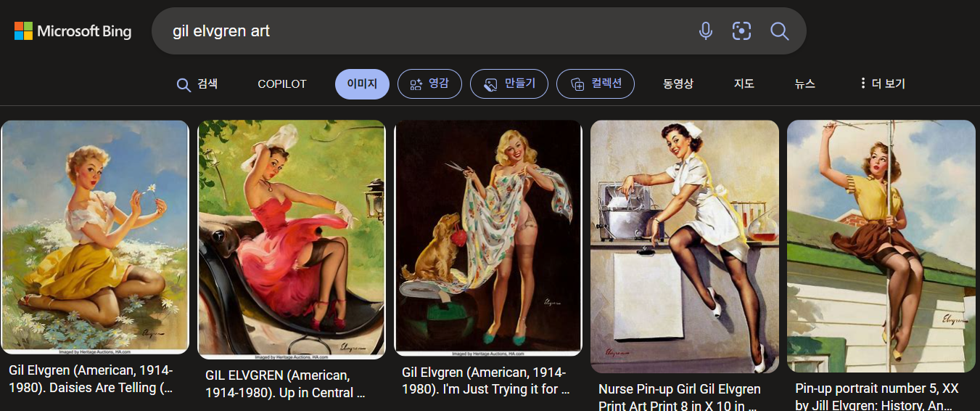Click caption Nurse Pin-up Girl Gil Elvgren Print
The image size is (980, 411).
click(x=680, y=397)
